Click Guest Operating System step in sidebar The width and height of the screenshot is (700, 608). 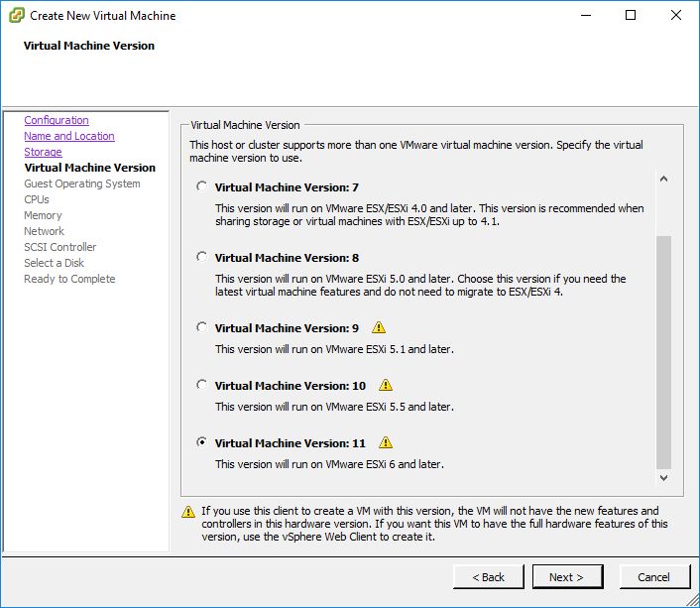coord(82,183)
